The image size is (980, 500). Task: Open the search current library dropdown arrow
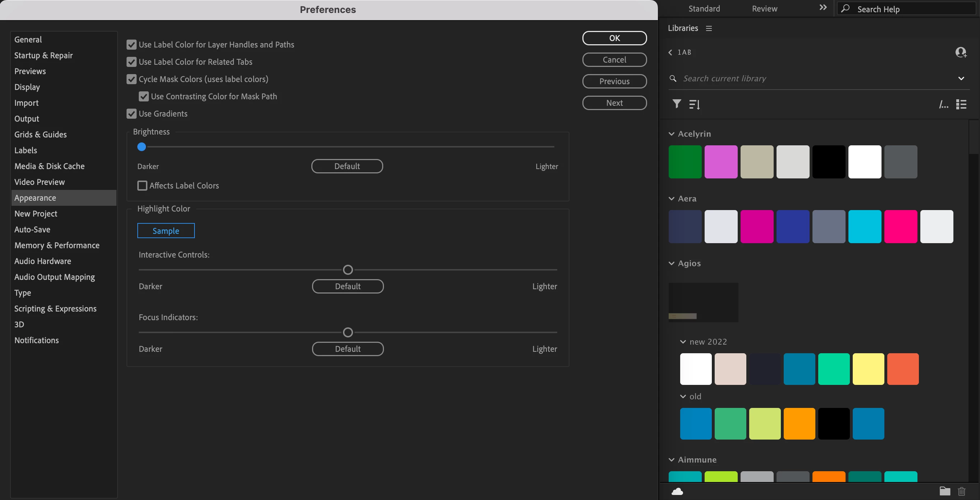961,78
